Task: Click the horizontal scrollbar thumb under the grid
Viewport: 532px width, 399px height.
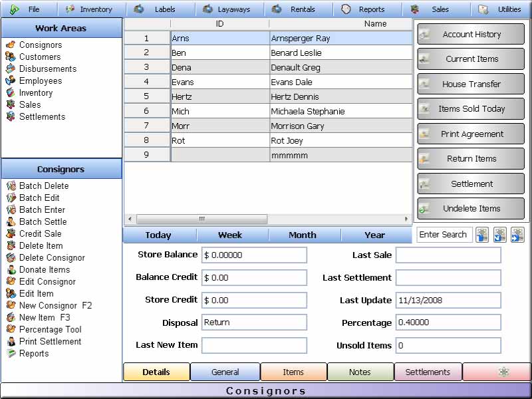Action: pyautogui.click(x=202, y=219)
